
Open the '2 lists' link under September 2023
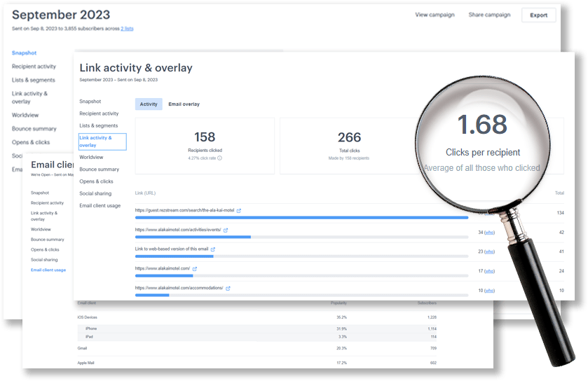pyautogui.click(x=127, y=29)
